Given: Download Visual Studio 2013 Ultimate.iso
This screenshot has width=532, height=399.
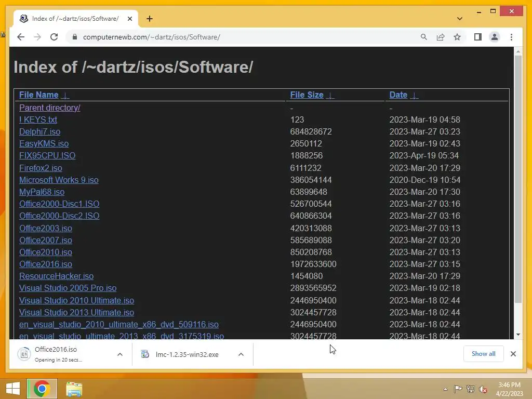Looking at the screenshot, I should click(77, 312).
